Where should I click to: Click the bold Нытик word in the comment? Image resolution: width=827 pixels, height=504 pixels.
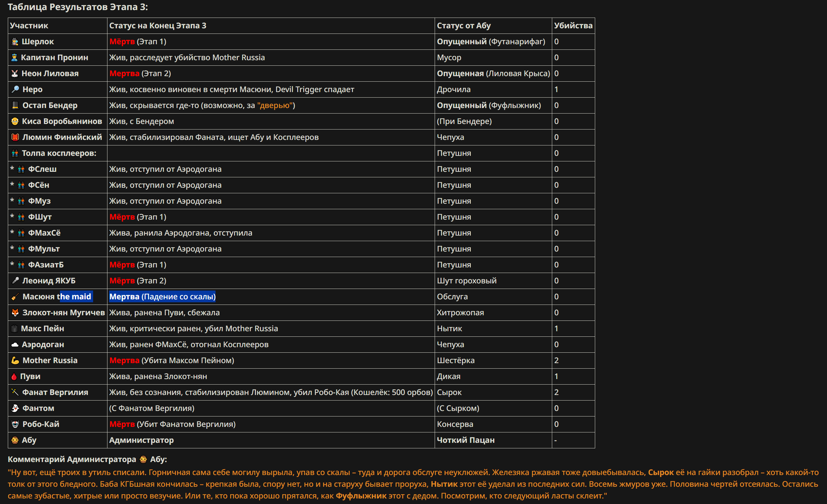pyautogui.click(x=444, y=484)
